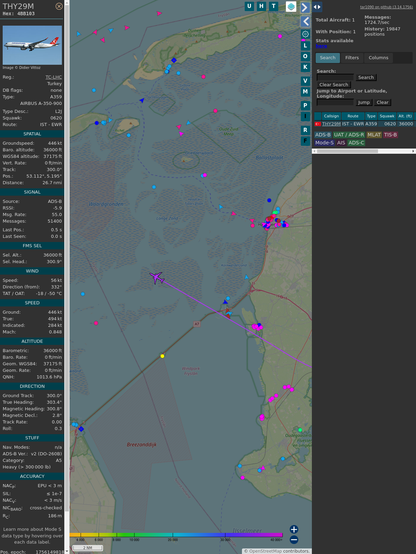Click the L map toggle button
Viewport: 416px width, 554px height.
pos(305,46)
